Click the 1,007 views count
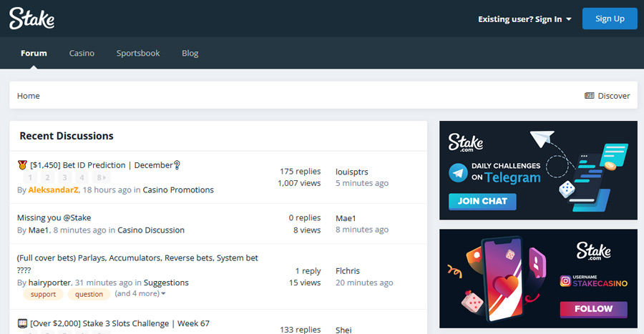This screenshot has height=334, width=644. [x=299, y=183]
